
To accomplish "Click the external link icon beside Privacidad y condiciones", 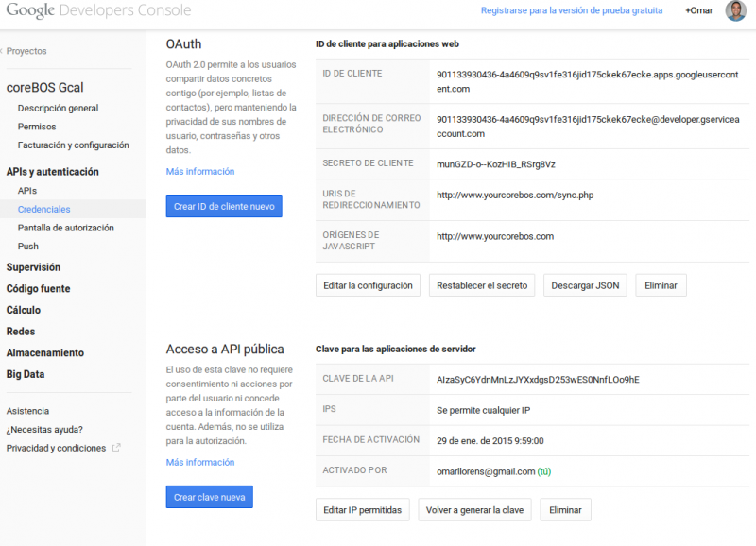I will click(x=116, y=448).
